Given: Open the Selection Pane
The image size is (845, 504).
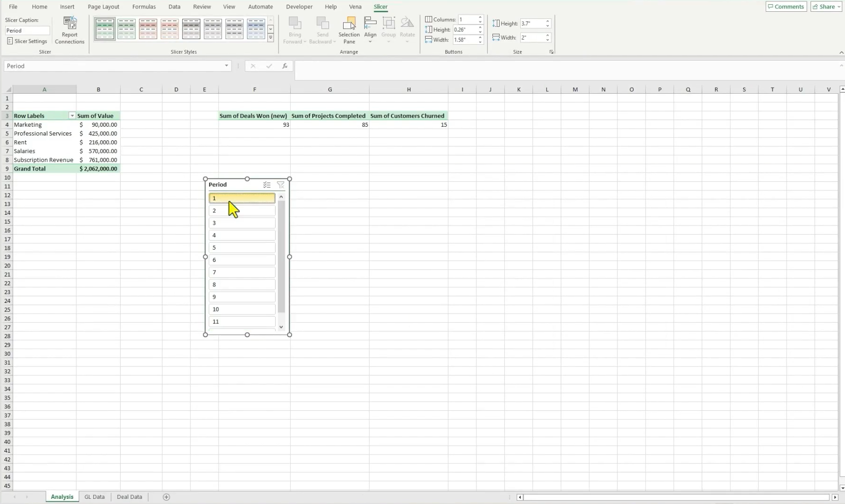Looking at the screenshot, I should (x=349, y=31).
